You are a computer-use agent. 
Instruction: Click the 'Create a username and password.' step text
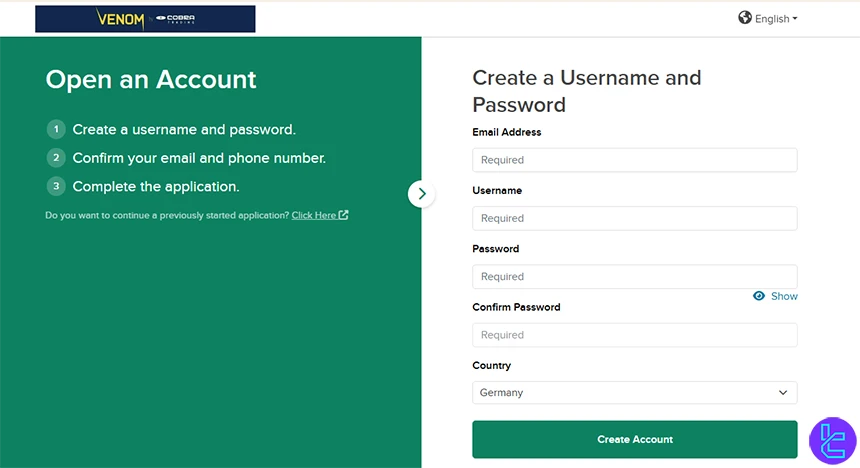click(x=184, y=129)
